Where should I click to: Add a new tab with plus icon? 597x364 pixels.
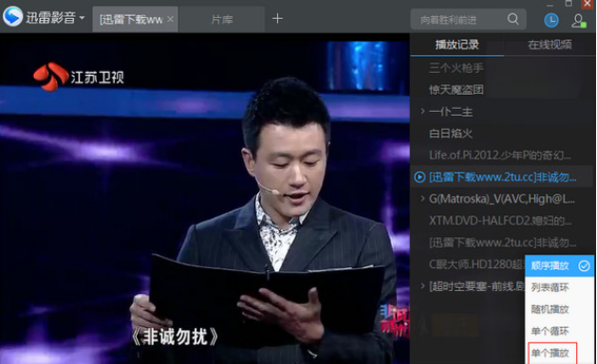coord(277,18)
